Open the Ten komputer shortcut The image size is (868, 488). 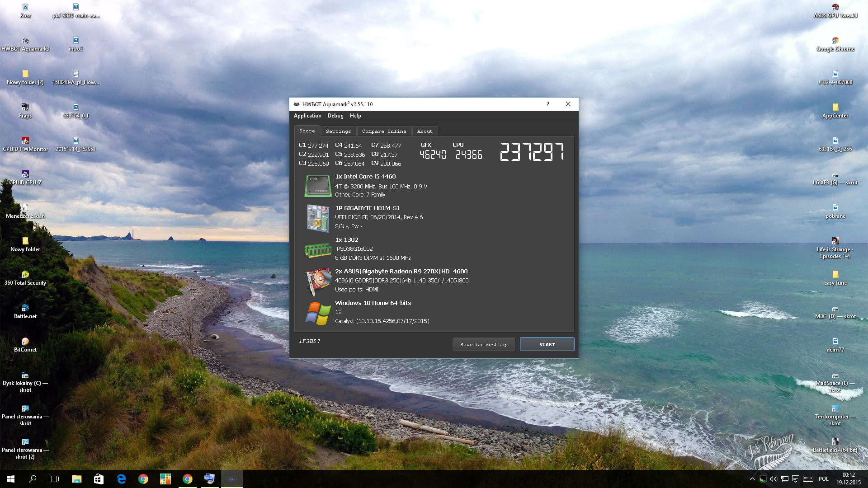(835, 415)
